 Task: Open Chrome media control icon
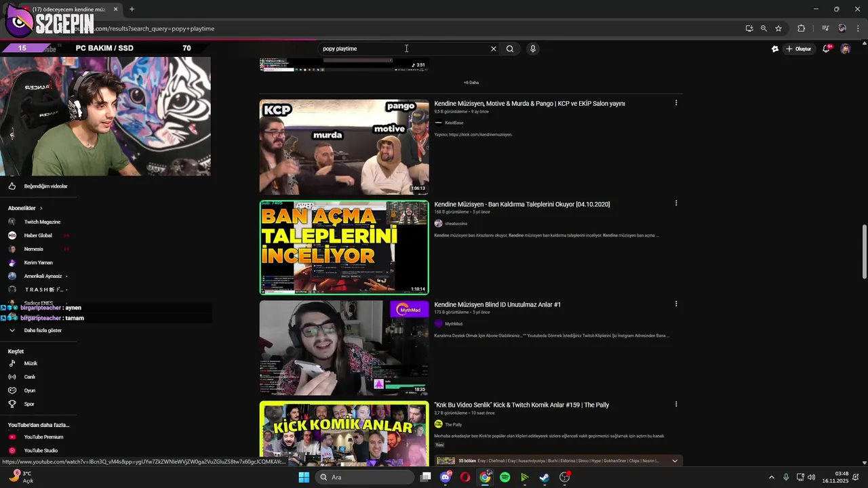point(825,28)
